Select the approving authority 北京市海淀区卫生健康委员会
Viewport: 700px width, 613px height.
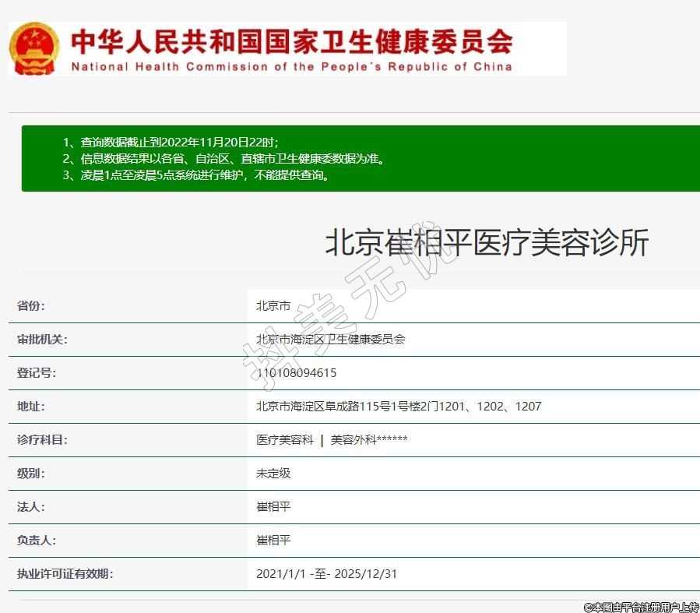pyautogui.click(x=331, y=340)
